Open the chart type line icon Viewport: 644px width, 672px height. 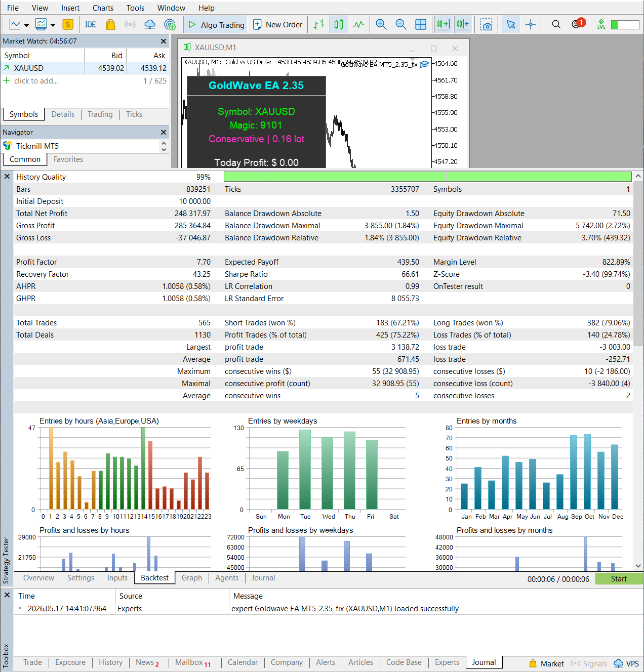(15, 24)
